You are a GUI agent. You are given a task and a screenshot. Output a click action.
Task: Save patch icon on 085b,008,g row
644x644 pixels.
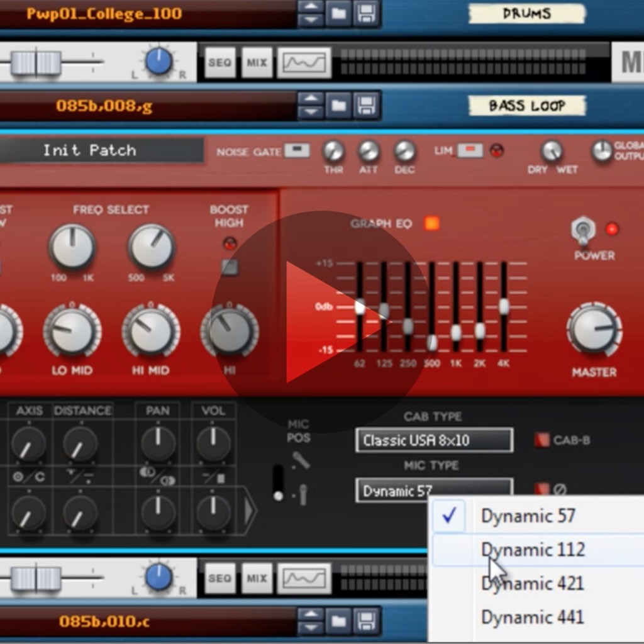(x=365, y=106)
